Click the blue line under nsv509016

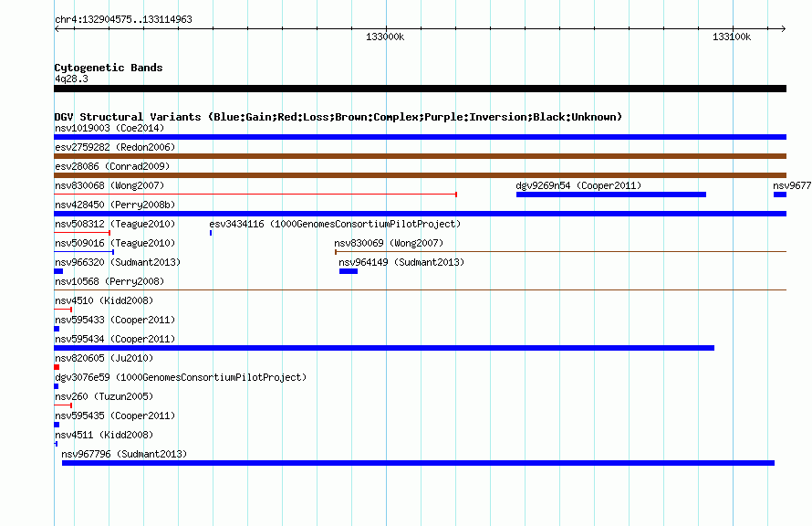(x=84, y=252)
